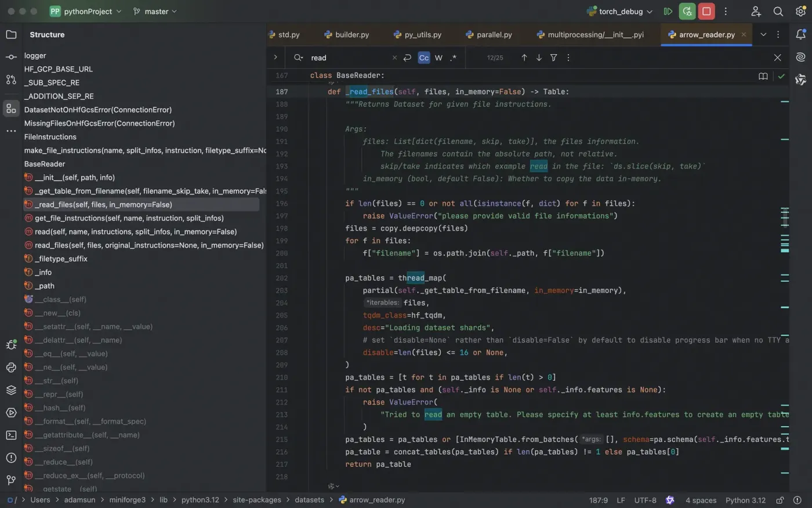
Task: Open the Problems tool window
Action: pyautogui.click(x=11, y=458)
